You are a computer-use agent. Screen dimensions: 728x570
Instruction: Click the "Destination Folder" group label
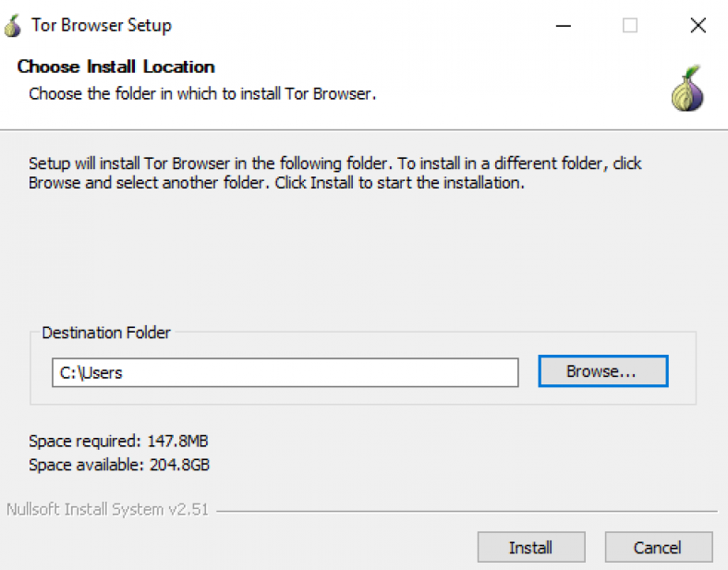pyautogui.click(x=106, y=333)
